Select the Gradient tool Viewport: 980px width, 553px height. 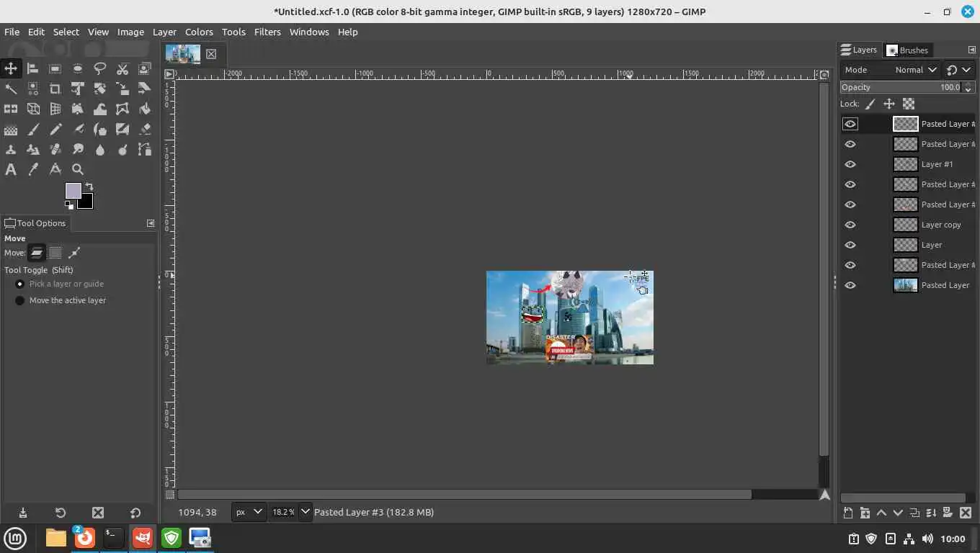tap(11, 129)
